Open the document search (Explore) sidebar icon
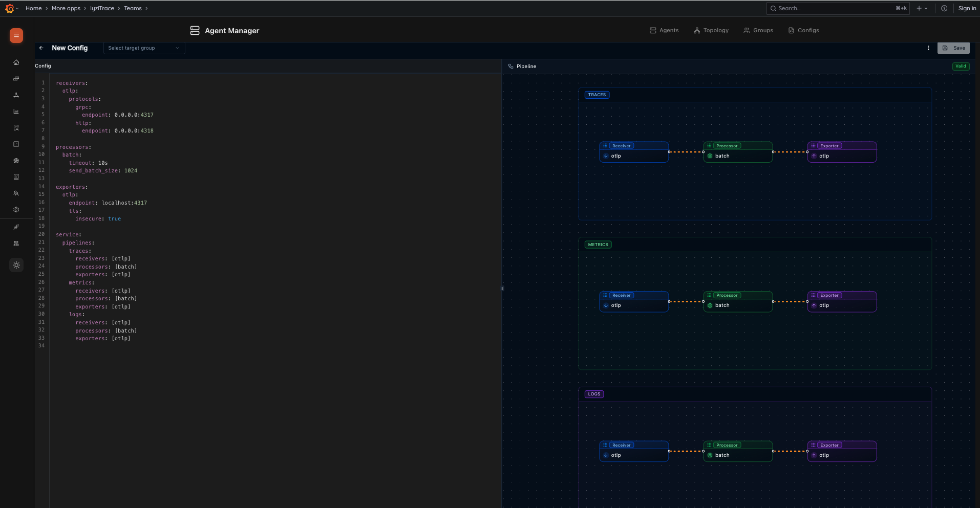Screen dimensions: 980x508 pyautogui.click(x=16, y=127)
